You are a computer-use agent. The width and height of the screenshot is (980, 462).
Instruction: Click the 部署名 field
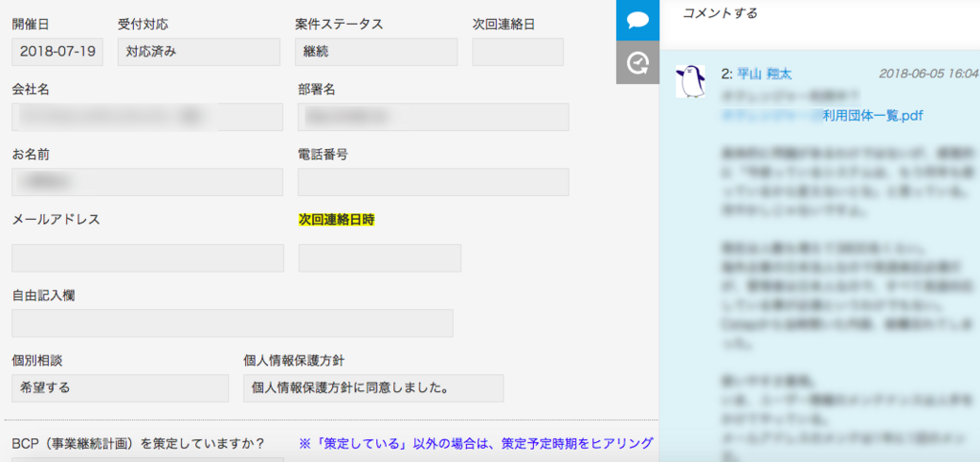434,118
